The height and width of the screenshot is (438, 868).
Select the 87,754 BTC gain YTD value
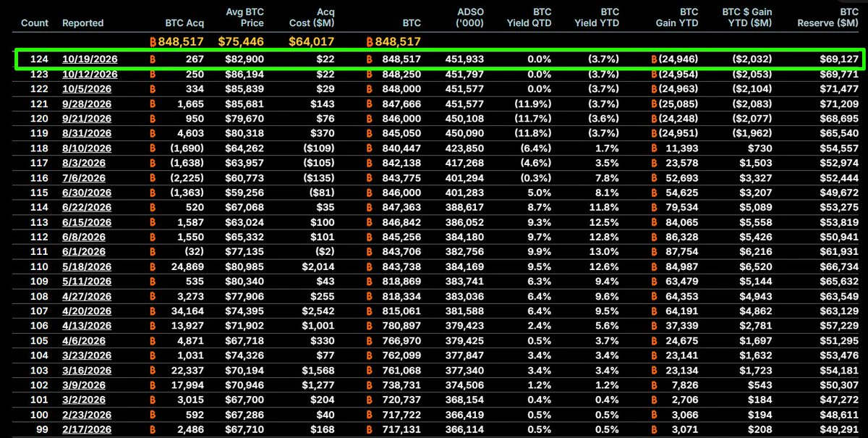(683, 251)
